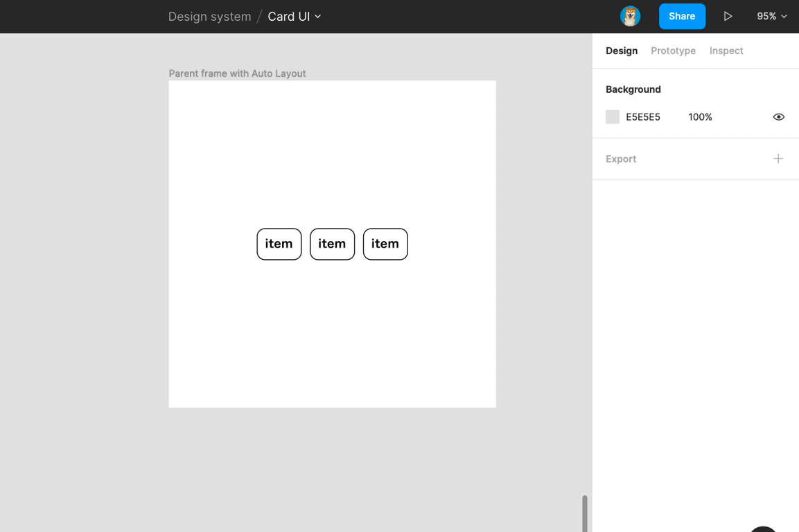Click the Card UI file name

click(288, 17)
